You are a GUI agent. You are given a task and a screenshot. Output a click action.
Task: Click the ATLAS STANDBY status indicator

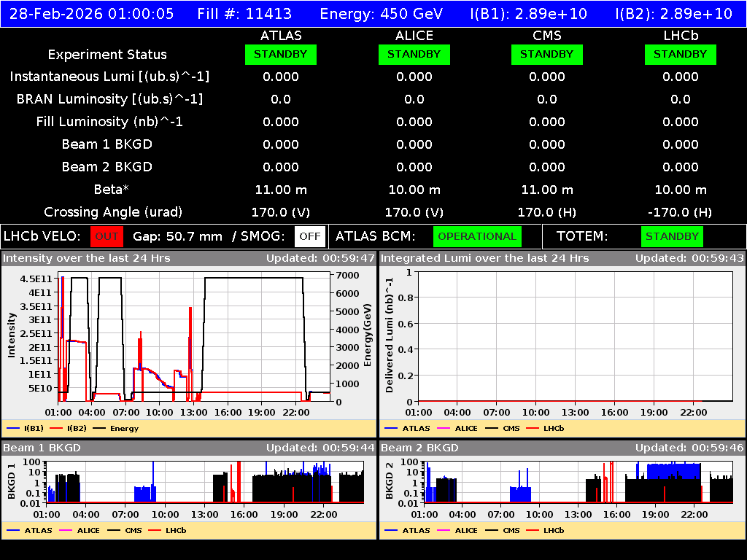point(281,54)
